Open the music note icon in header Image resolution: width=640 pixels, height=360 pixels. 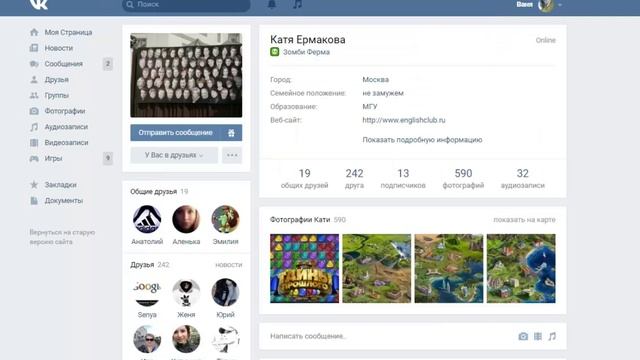(298, 4)
